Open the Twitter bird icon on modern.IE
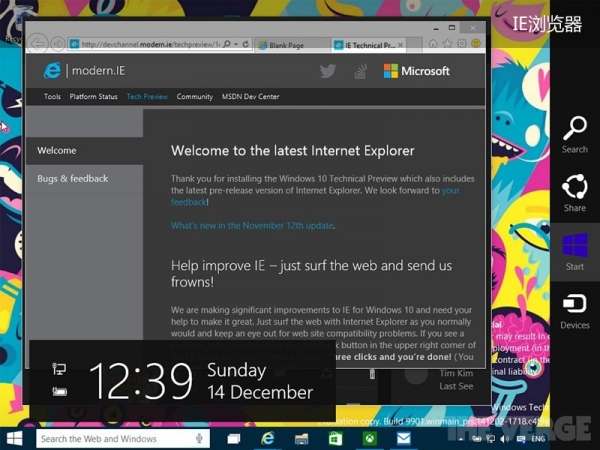Viewport: 600px width, 450px height. tap(328, 71)
